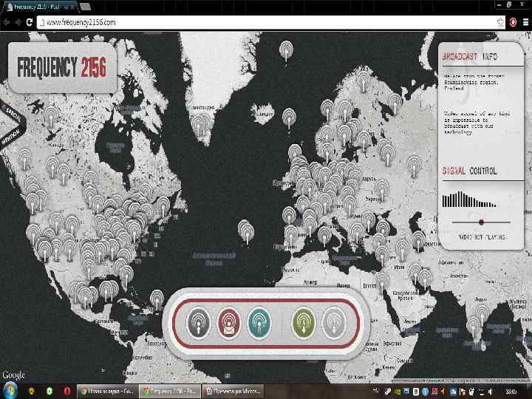Click the olive green download signal button
The image size is (532, 399).
tap(304, 323)
